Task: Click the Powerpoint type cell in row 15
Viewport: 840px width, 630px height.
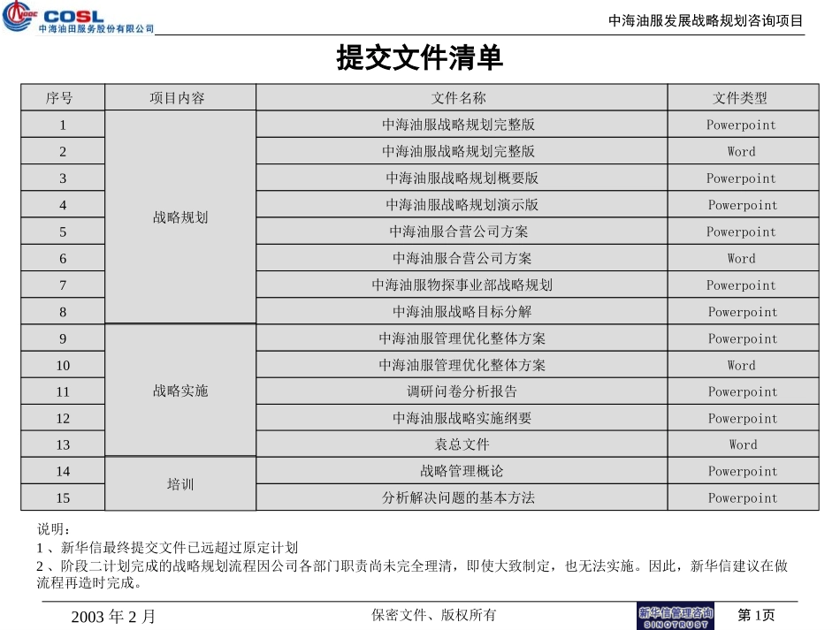Action: click(743, 497)
